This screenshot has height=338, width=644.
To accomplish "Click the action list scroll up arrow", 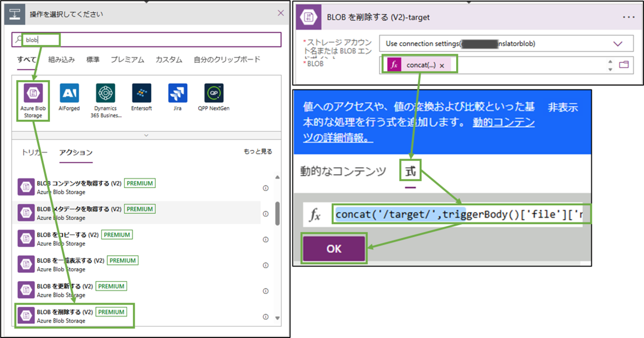I will [x=277, y=178].
